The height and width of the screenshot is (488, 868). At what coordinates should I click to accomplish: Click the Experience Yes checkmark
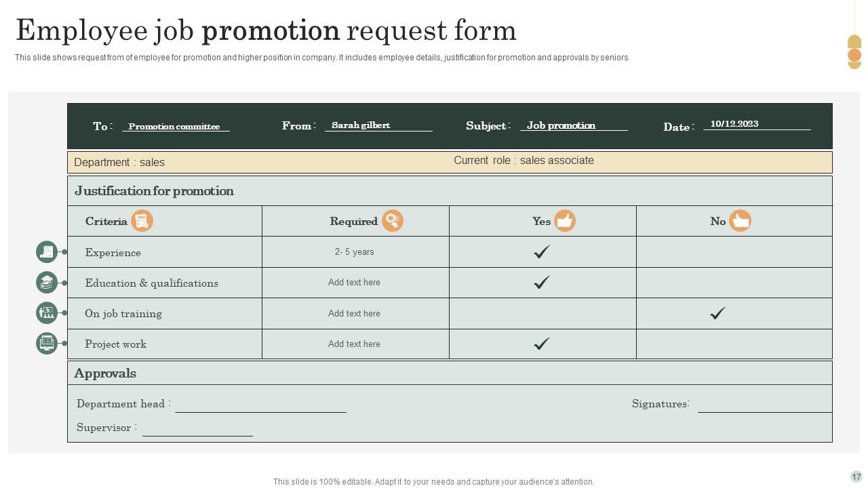[542, 252]
